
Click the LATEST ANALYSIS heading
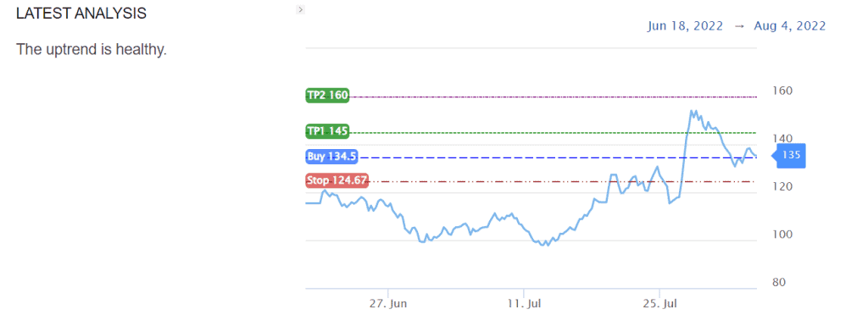81,14
